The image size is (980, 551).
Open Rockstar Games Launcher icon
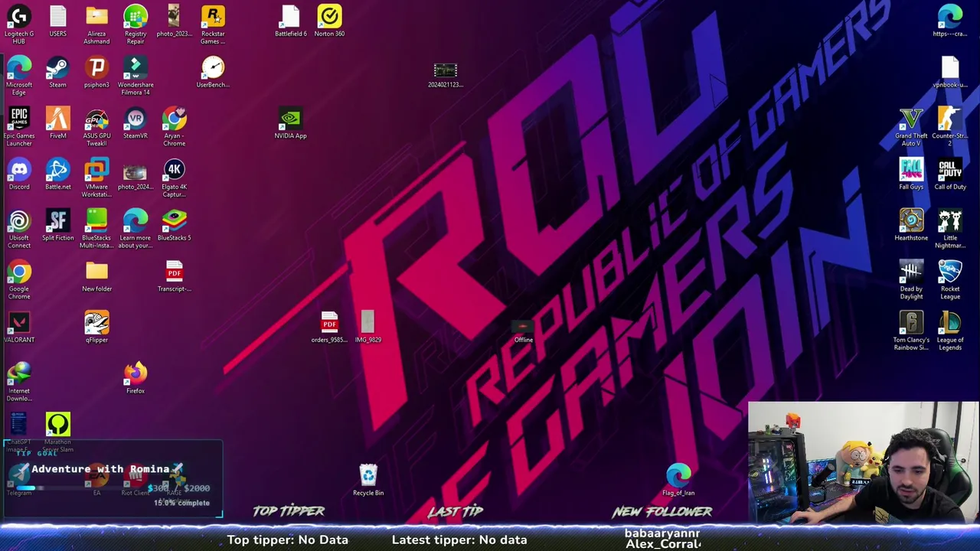213,24
